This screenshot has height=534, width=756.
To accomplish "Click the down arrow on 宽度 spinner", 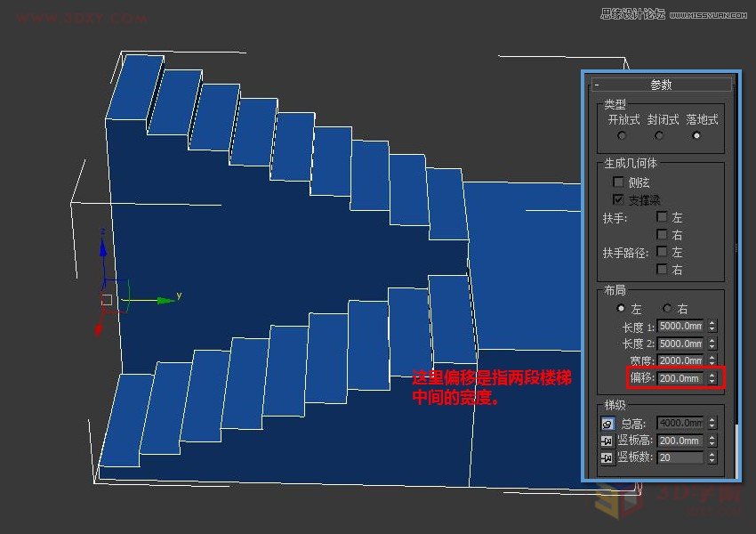I will tap(711, 363).
